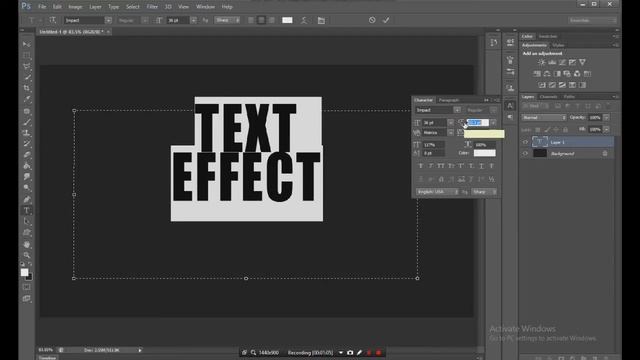Image resolution: width=640 pixels, height=360 pixels.
Task: Select the Move tool
Action: pos(27,44)
